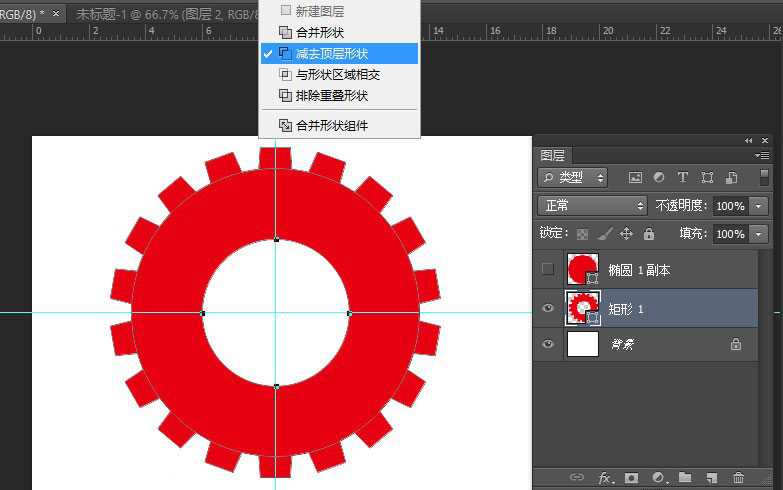Open the Layers panel flyout menu
Viewport: 783px width, 490px height.
pos(762,156)
